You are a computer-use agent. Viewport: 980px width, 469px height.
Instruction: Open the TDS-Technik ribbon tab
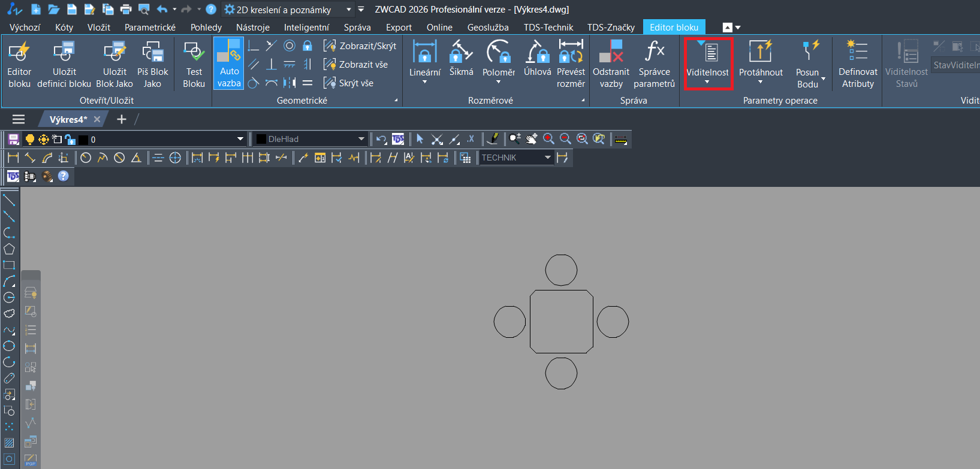click(548, 28)
